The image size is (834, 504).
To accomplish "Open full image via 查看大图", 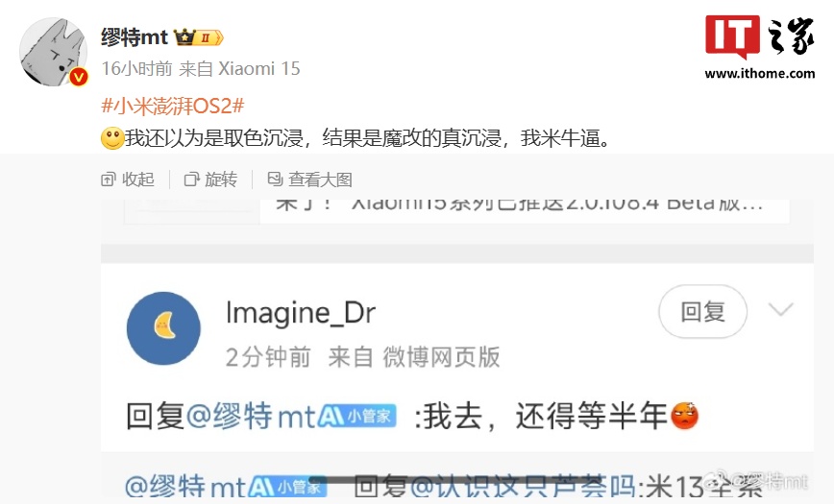I will (x=309, y=180).
